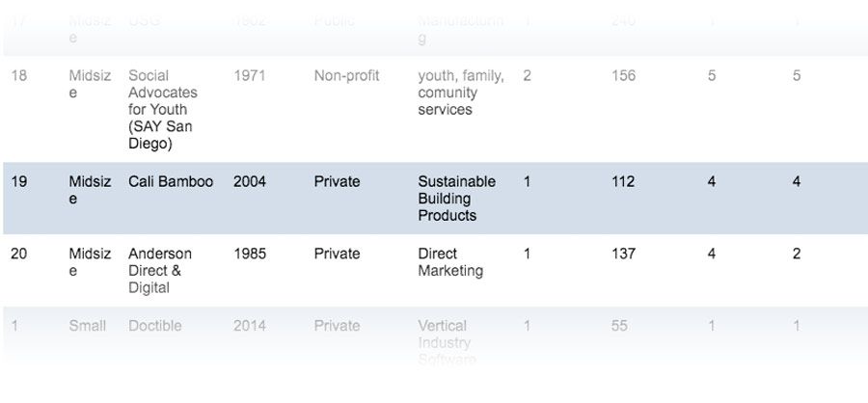Select employee count 137 cell
Screen dimensions: 868x403
[623, 254]
